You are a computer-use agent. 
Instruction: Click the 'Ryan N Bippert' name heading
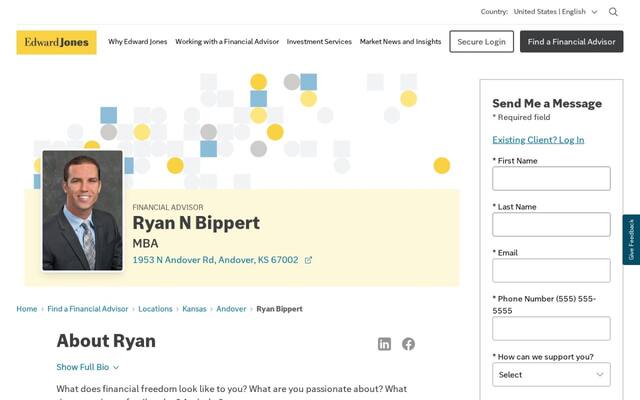(196, 223)
